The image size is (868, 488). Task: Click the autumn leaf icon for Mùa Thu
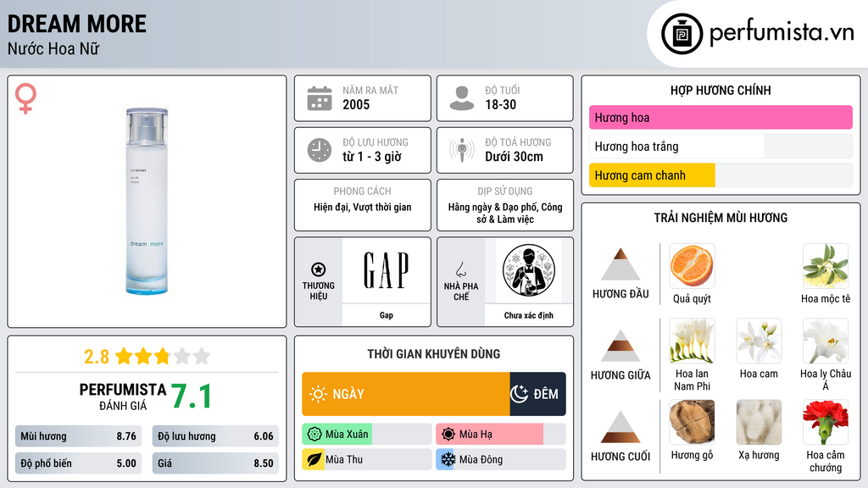coord(314,459)
